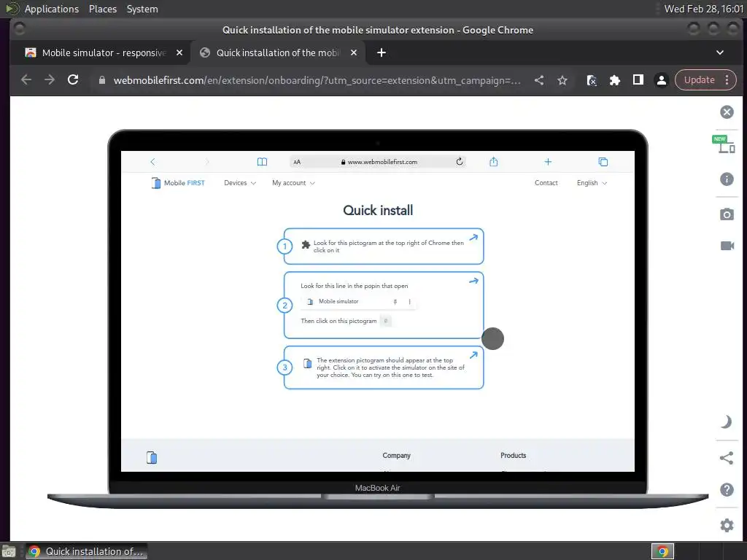Image resolution: width=747 pixels, height=560 pixels.
Task: Open the Chrome profile avatar
Action: (661, 80)
